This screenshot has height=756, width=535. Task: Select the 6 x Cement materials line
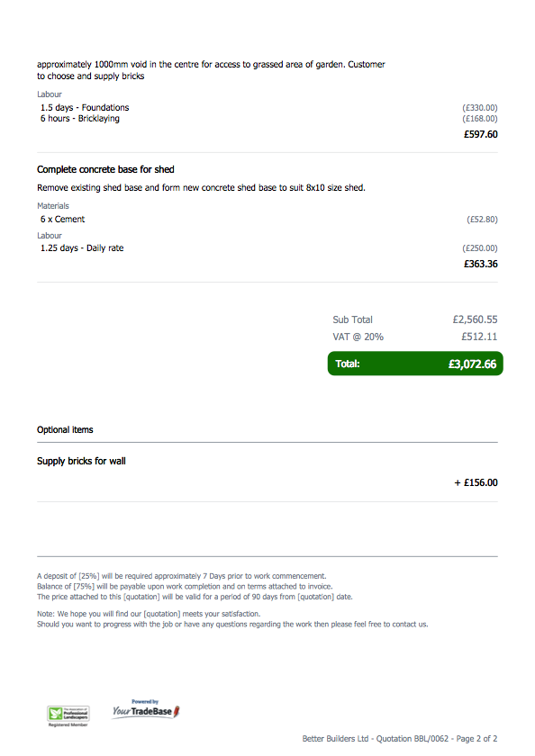tap(62, 219)
